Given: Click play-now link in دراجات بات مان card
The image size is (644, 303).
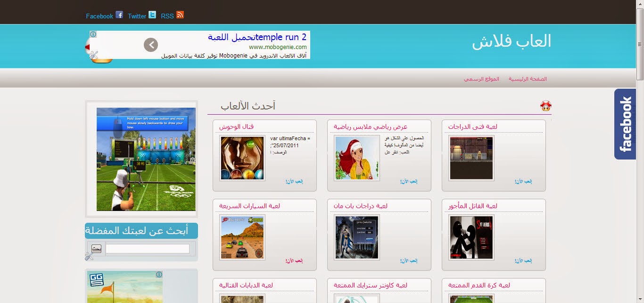Looking at the screenshot, I should [409, 261].
